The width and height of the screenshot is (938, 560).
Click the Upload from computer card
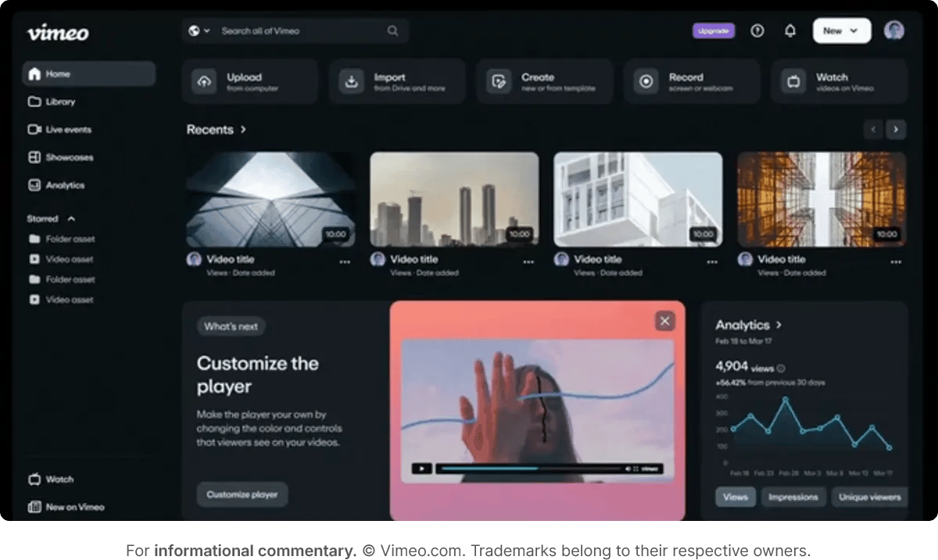(x=250, y=80)
